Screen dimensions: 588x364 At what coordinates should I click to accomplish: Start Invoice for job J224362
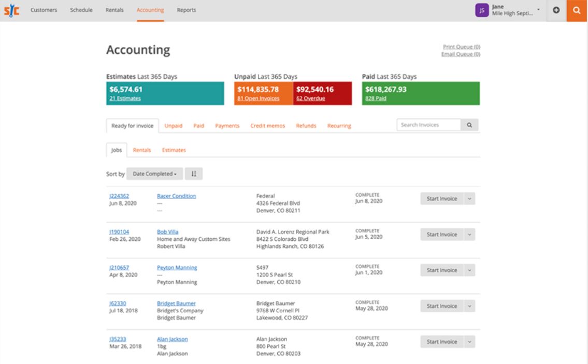coord(442,199)
